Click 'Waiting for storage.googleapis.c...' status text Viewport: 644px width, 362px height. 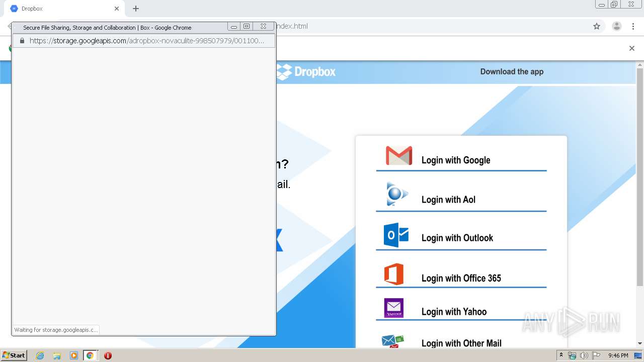point(55,330)
